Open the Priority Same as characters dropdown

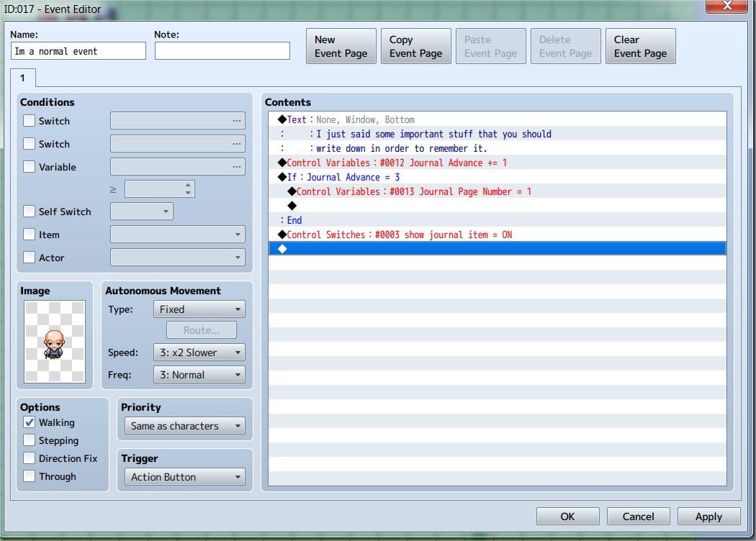[185, 426]
